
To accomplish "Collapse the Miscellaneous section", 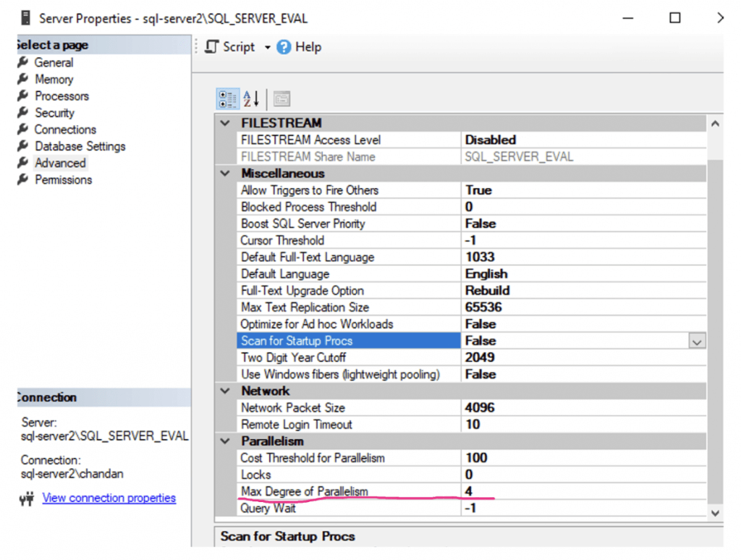I will coord(226,174).
